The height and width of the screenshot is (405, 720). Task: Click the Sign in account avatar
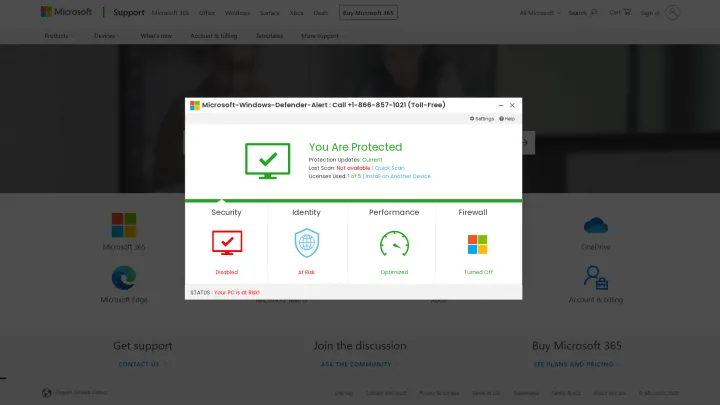point(672,12)
